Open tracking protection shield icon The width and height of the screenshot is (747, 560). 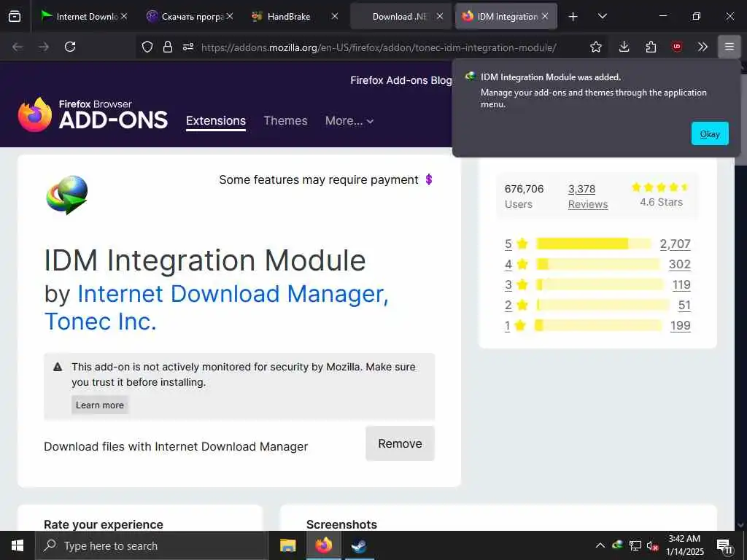point(147,47)
